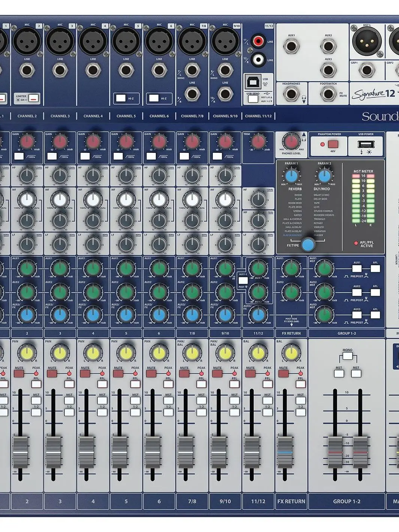Enable AFL for AUX1 master

click(x=375, y=268)
